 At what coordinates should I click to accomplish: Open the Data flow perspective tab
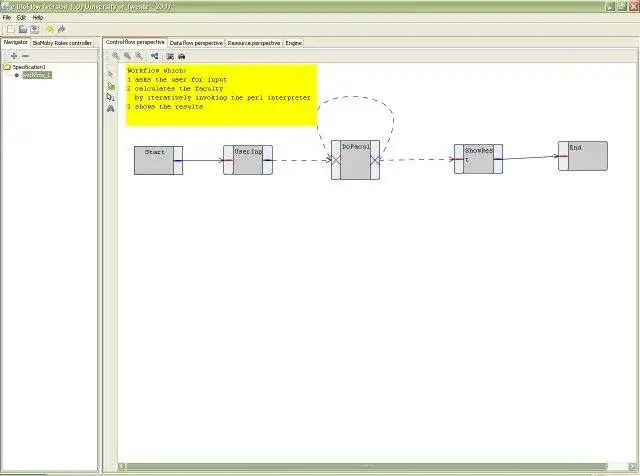[196, 43]
